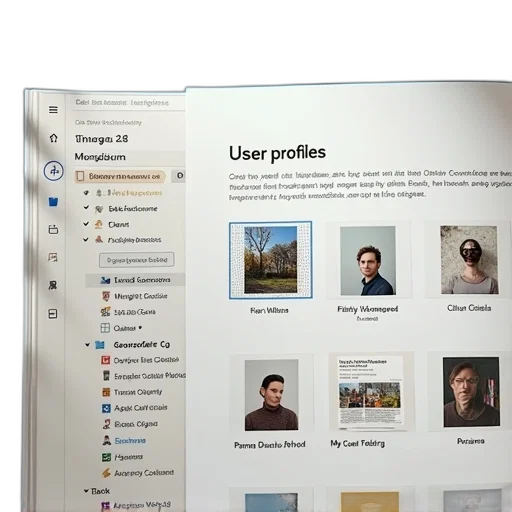Toggle the checkmark for the fourth tree item
The height and width of the screenshot is (512, 512).
point(86,239)
